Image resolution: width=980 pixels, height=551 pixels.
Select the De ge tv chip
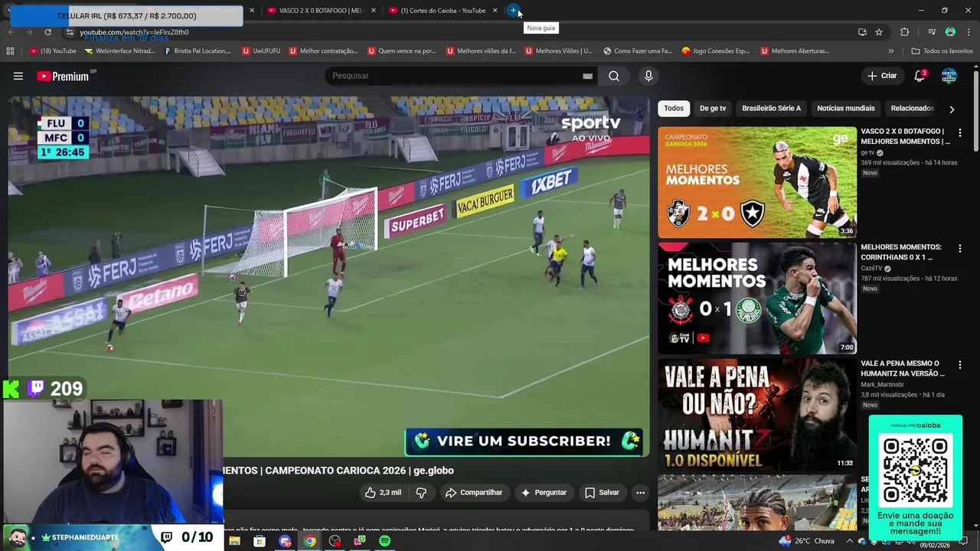point(713,109)
